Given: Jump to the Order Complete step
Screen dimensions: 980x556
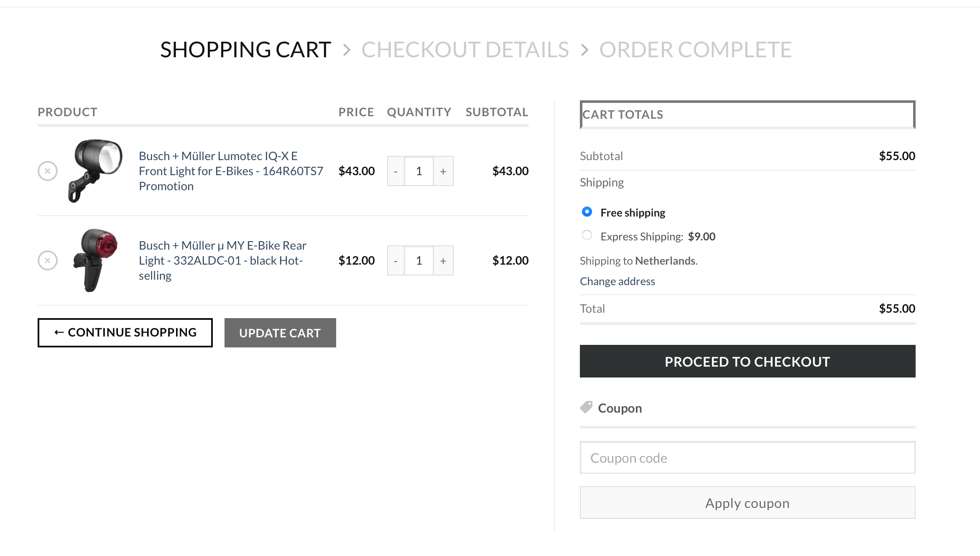Looking at the screenshot, I should click(x=695, y=50).
